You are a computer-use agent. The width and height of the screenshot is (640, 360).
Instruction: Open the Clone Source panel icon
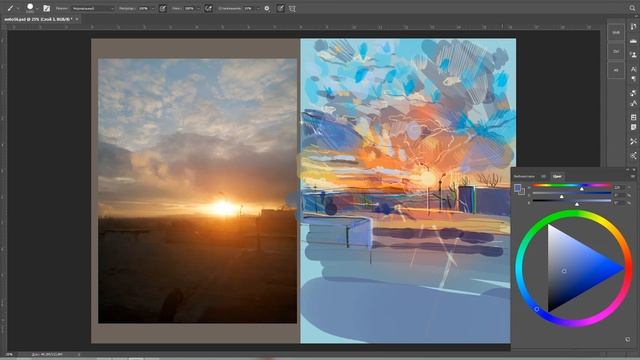point(633,54)
